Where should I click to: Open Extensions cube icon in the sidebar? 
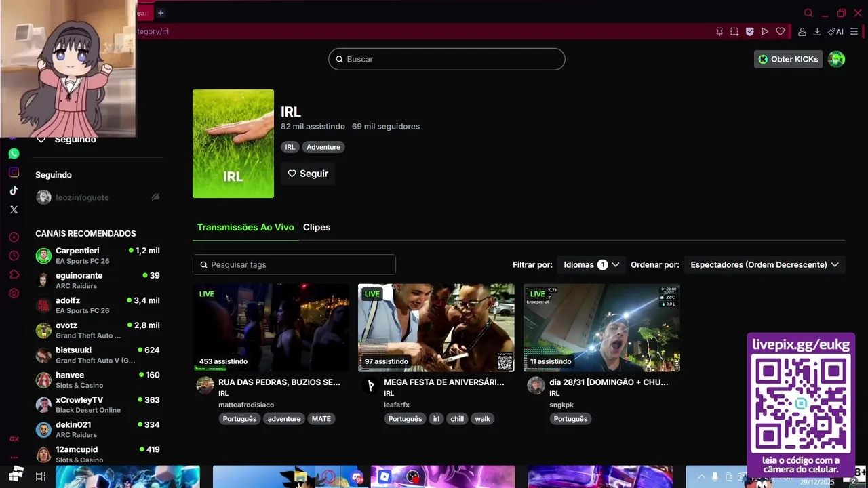click(x=14, y=274)
